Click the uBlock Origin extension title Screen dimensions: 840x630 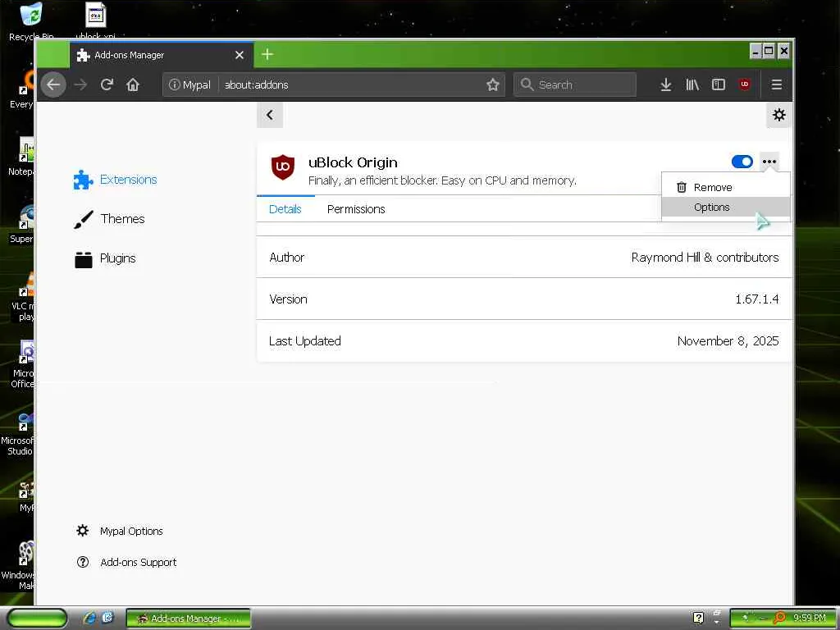pos(353,162)
